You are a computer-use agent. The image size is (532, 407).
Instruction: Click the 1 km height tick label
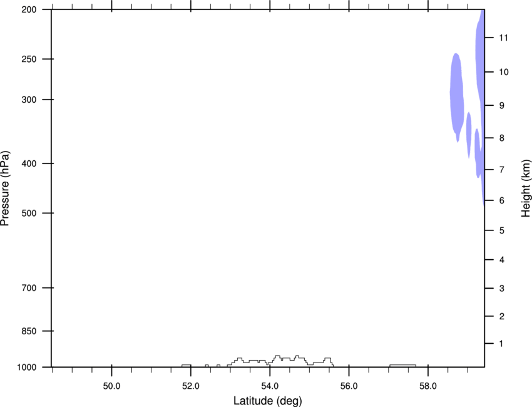coord(502,344)
